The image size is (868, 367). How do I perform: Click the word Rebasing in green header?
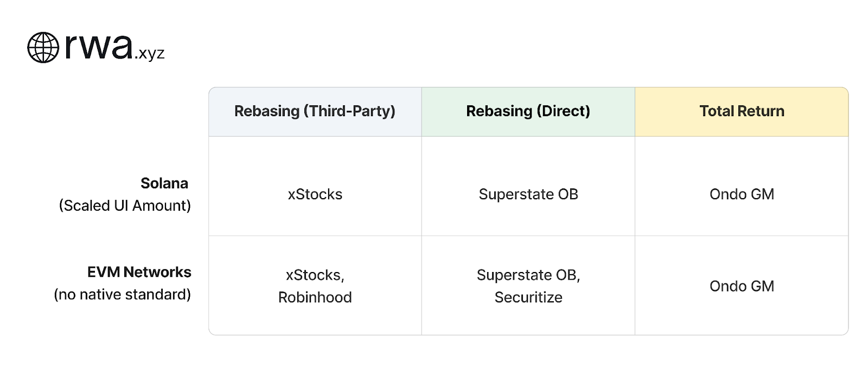pyautogui.click(x=499, y=111)
